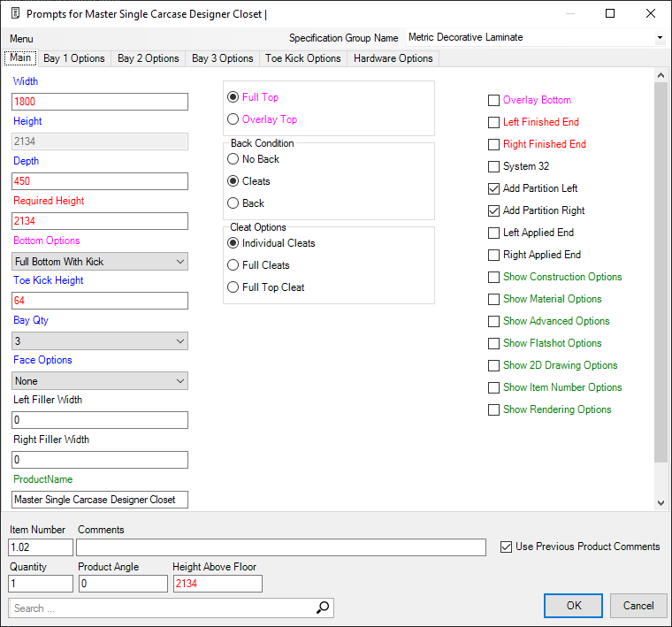Viewport: 672px width, 627px height.
Task: Choose the No Back option
Action: (x=233, y=159)
